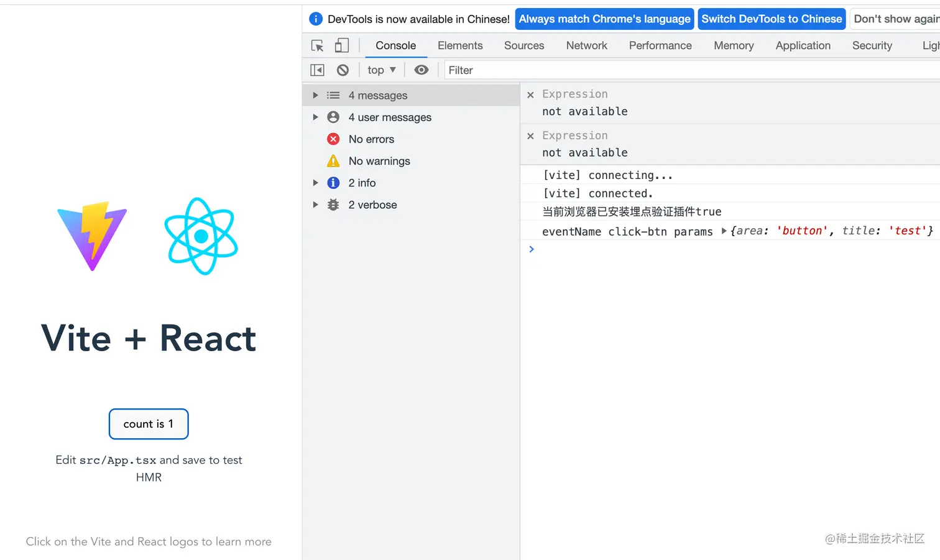Open the top context dropdown
Viewport: 940px width, 560px height.
pos(382,70)
